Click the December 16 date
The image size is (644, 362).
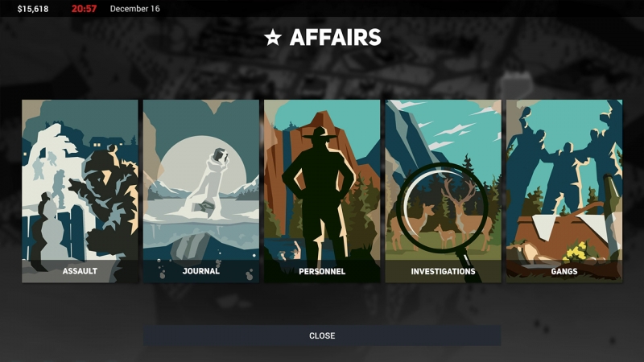click(134, 9)
